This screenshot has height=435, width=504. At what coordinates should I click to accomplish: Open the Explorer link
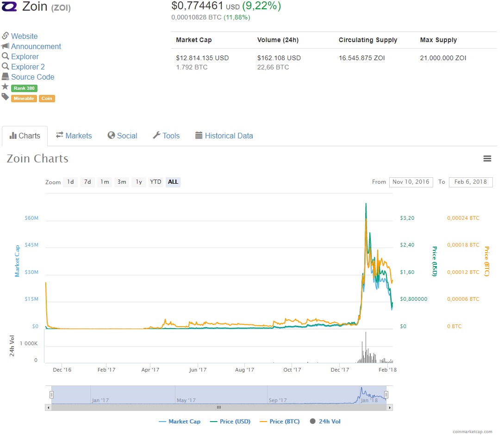tap(25, 56)
